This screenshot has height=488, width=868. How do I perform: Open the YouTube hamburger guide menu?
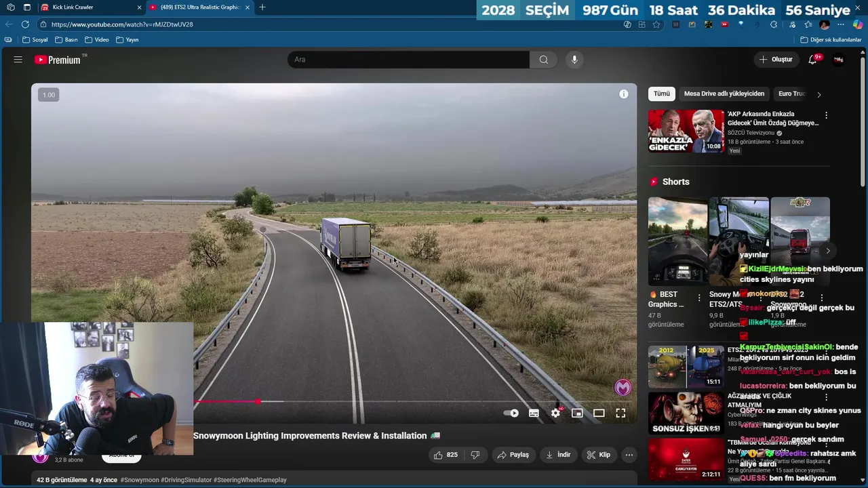coord(18,60)
